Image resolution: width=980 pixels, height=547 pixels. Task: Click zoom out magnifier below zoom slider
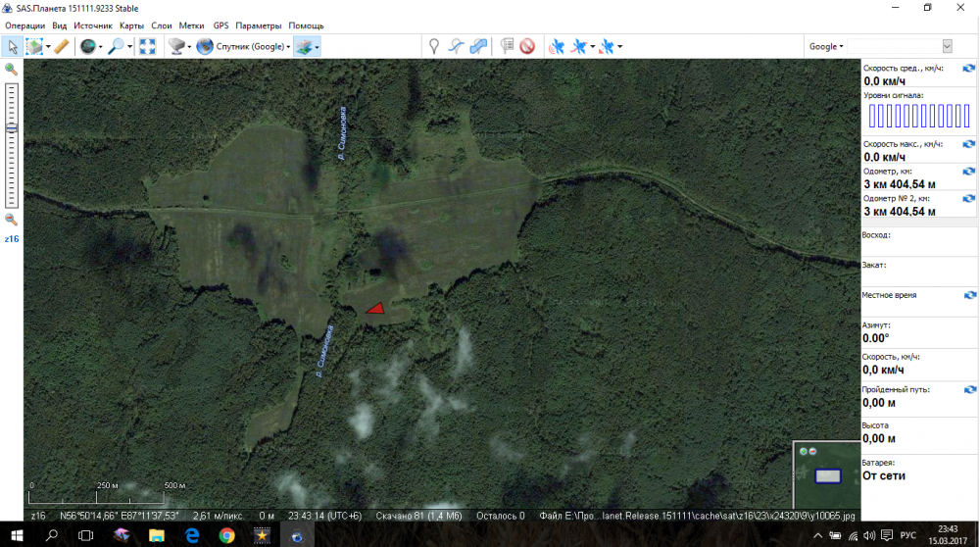(11, 220)
